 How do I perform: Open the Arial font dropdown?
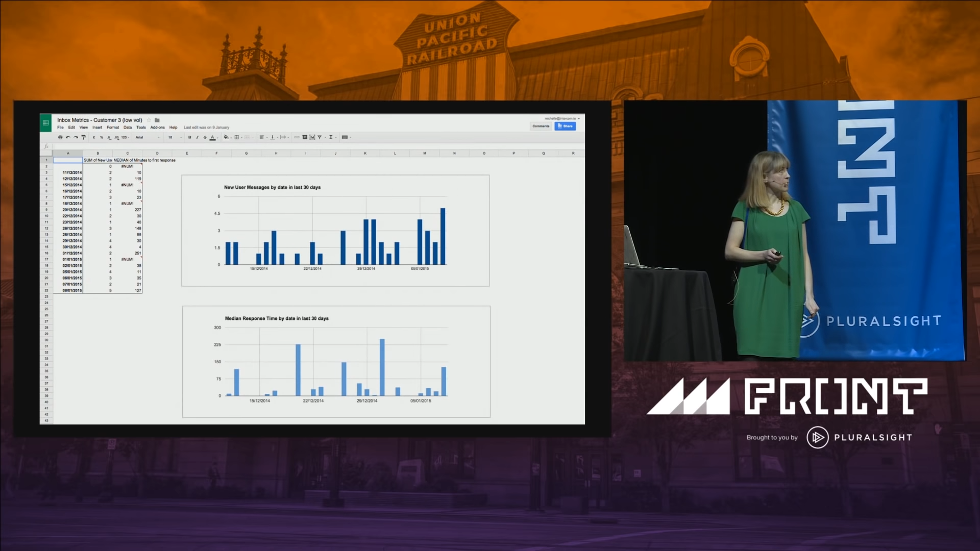148,137
